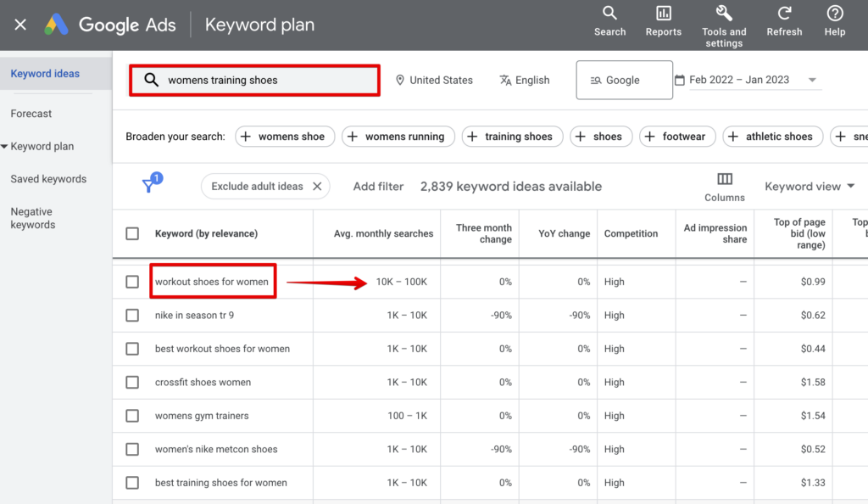Click the Google Ads logo
The height and width of the screenshot is (504, 868).
56,25
